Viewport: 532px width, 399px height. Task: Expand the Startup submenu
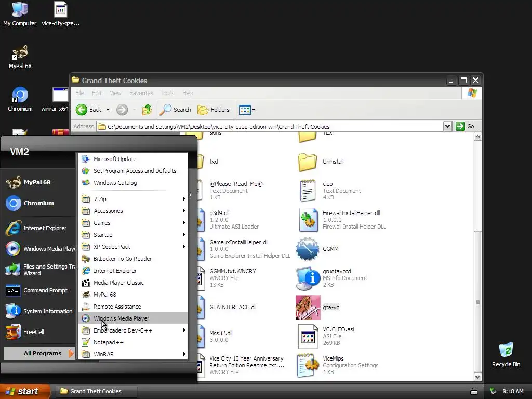click(133, 235)
